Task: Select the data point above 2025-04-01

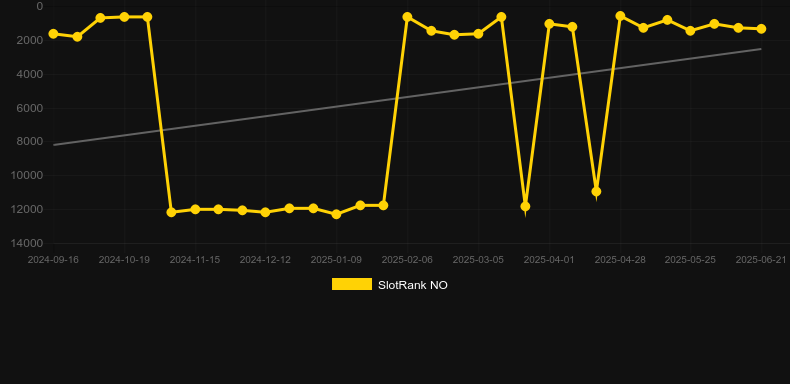Action: (549, 24)
